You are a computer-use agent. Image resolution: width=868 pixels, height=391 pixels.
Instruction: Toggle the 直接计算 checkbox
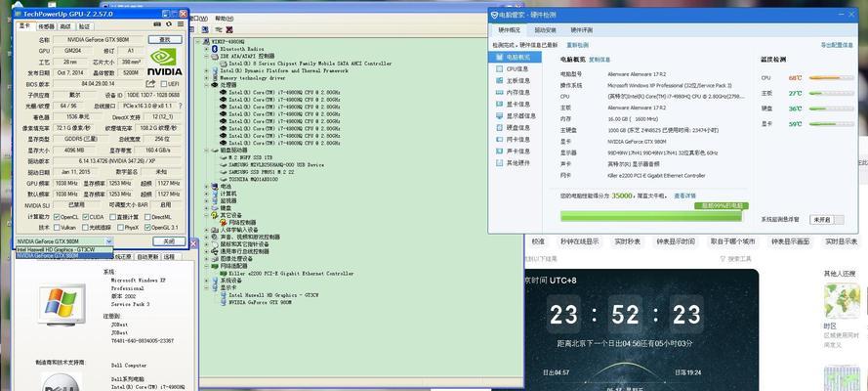point(112,217)
